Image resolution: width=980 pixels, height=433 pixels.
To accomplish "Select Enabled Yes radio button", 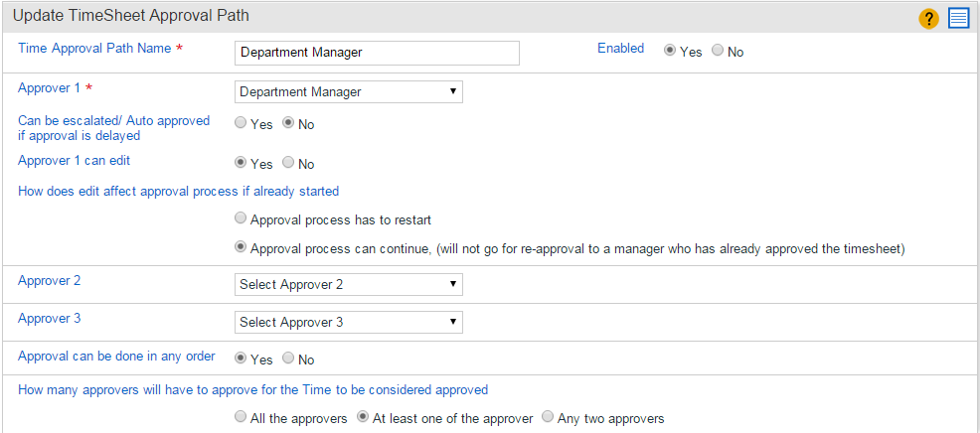I will [x=669, y=51].
